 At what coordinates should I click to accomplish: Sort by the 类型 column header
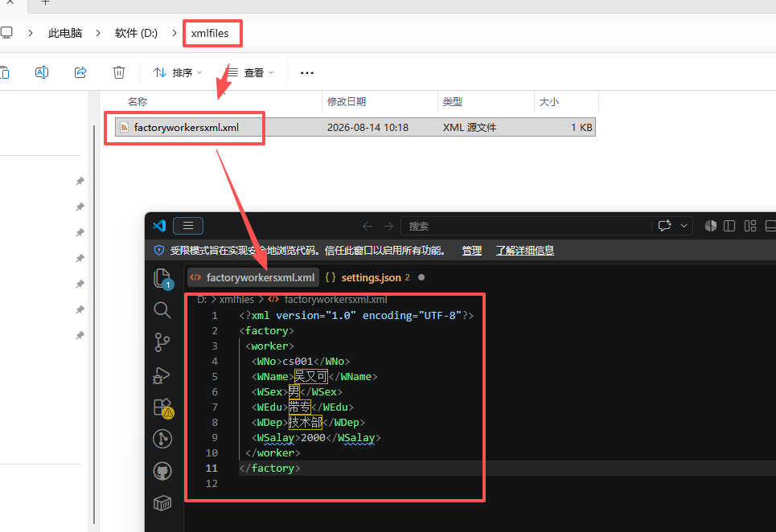click(453, 101)
